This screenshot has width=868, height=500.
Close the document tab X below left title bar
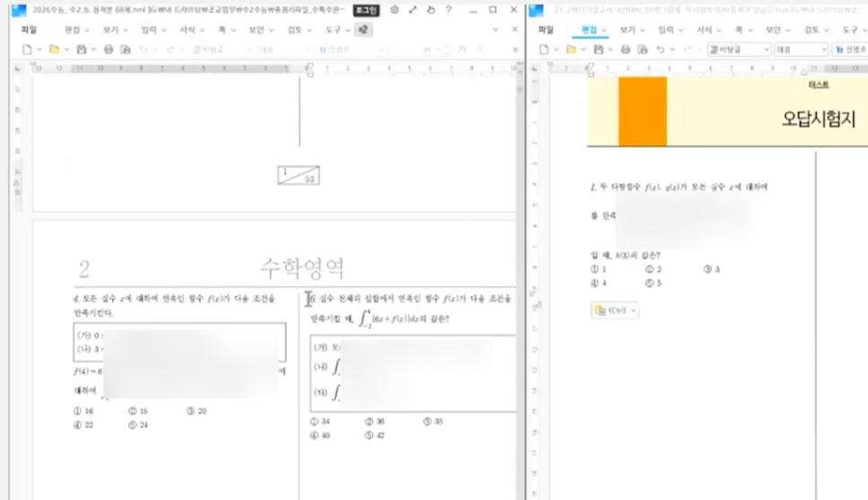514,30
